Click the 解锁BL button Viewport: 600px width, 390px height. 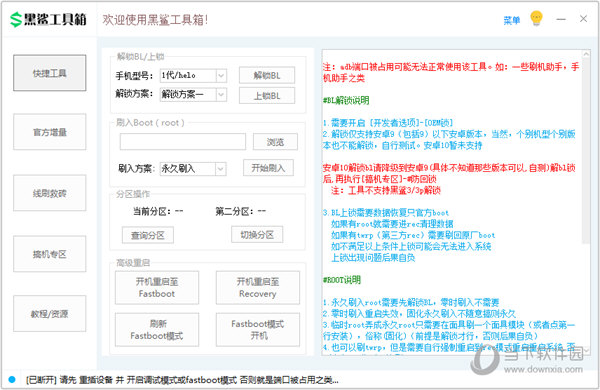tap(267, 75)
